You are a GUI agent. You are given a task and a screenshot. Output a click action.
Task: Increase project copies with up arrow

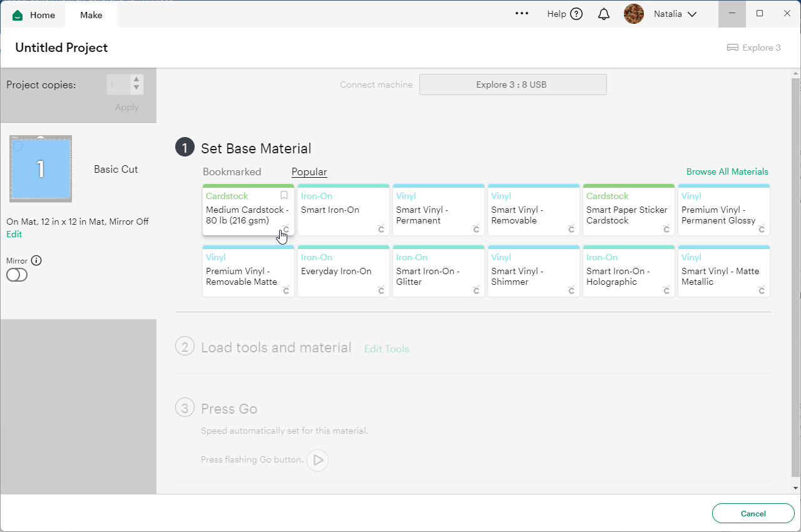(x=136, y=80)
